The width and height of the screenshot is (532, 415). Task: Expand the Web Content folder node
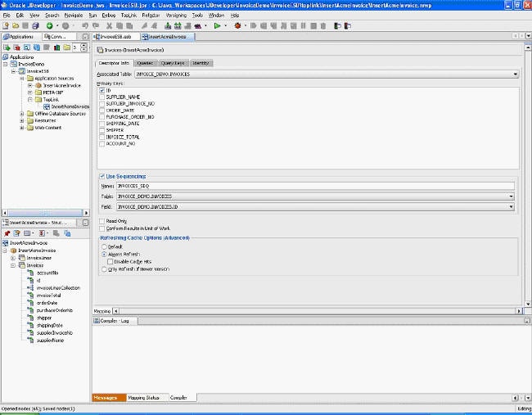click(22, 128)
